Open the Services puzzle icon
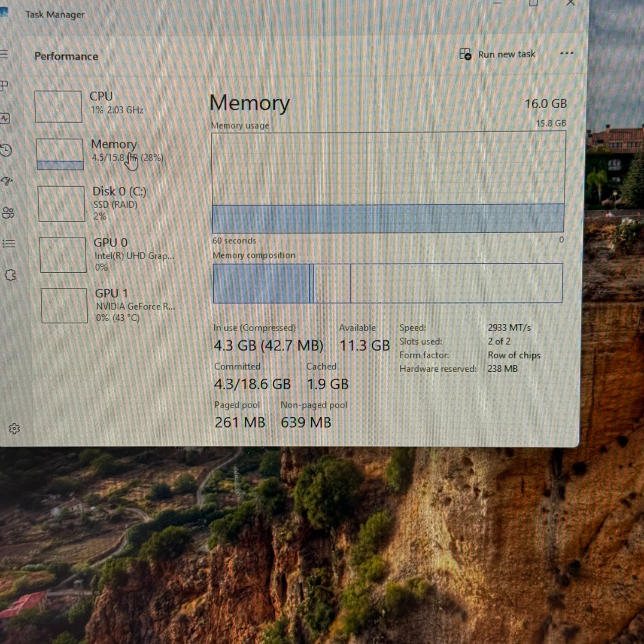The height and width of the screenshot is (644, 644). click(x=10, y=275)
